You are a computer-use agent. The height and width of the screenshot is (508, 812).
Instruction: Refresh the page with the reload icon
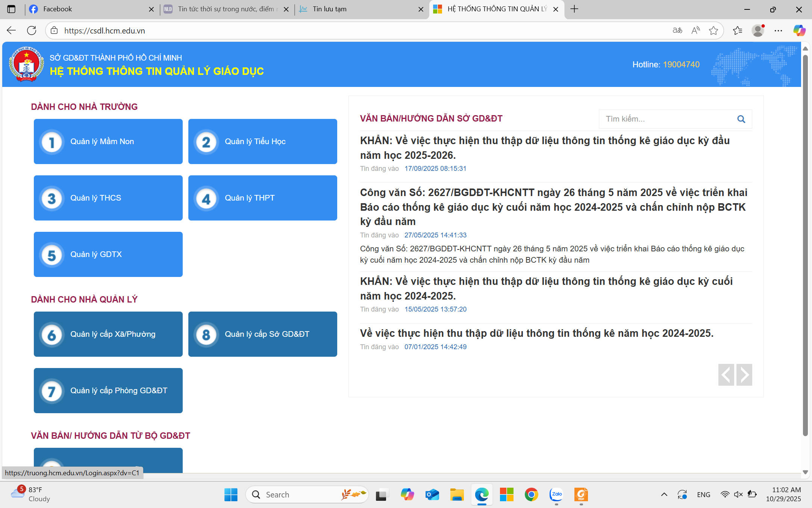click(x=32, y=30)
